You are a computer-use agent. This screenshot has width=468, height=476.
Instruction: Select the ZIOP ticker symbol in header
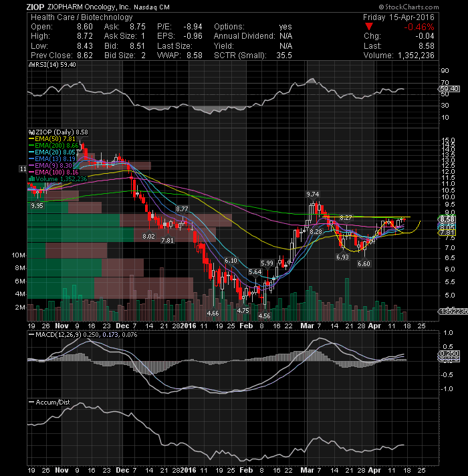(35, 7)
